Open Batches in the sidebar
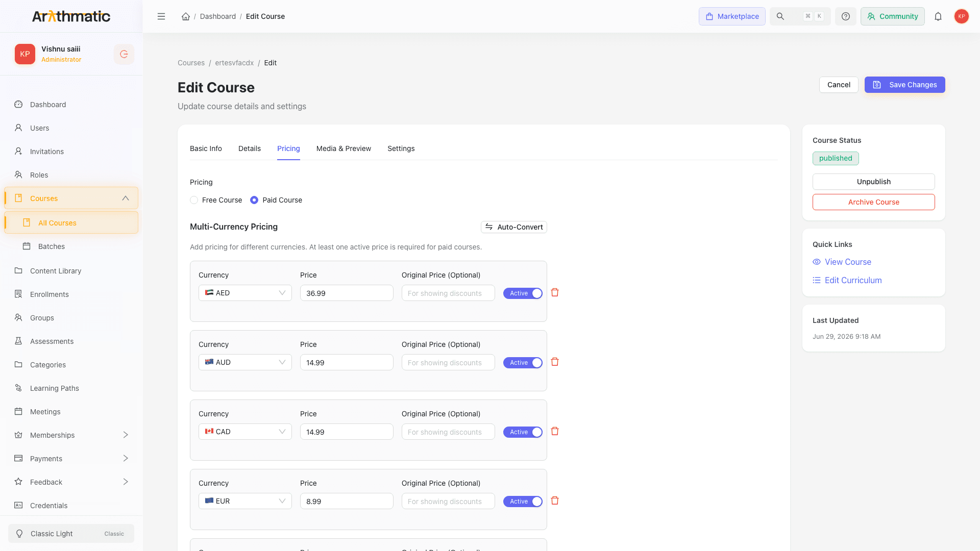 [71, 246]
